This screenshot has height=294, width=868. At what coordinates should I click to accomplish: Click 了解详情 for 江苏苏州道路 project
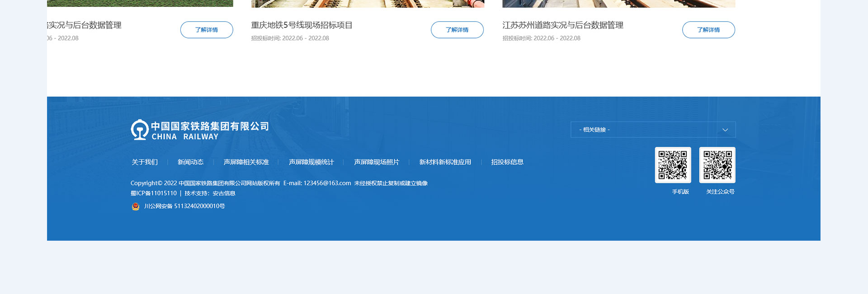[x=708, y=30]
